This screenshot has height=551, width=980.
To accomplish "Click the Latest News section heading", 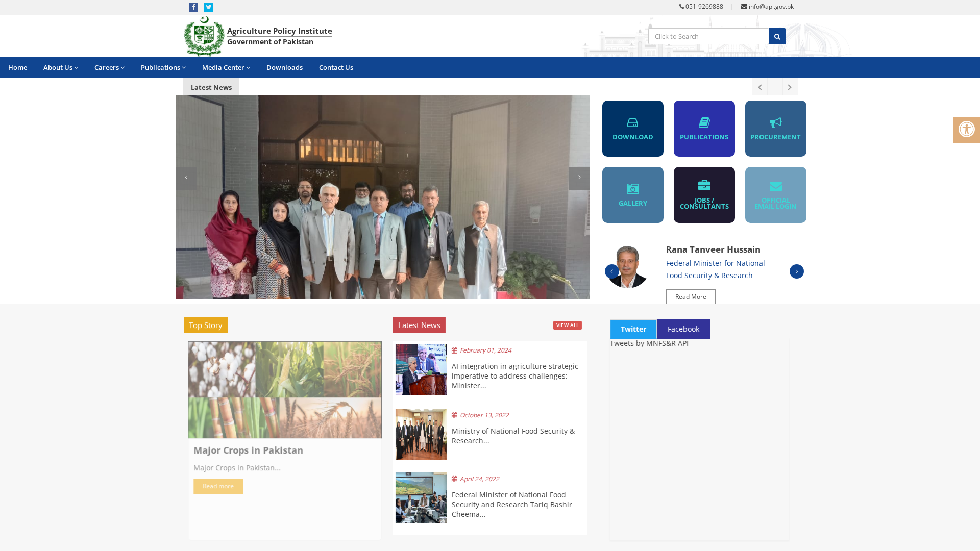I will point(419,325).
